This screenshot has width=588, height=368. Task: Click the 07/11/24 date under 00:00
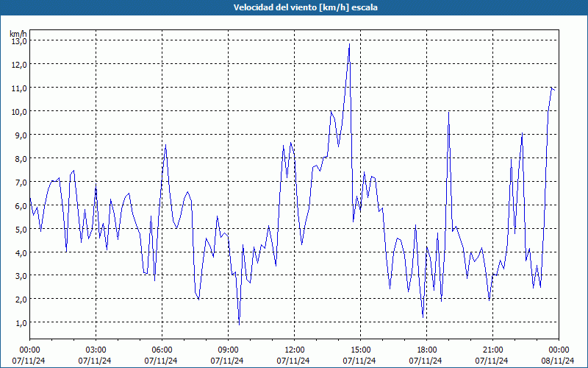click(29, 361)
